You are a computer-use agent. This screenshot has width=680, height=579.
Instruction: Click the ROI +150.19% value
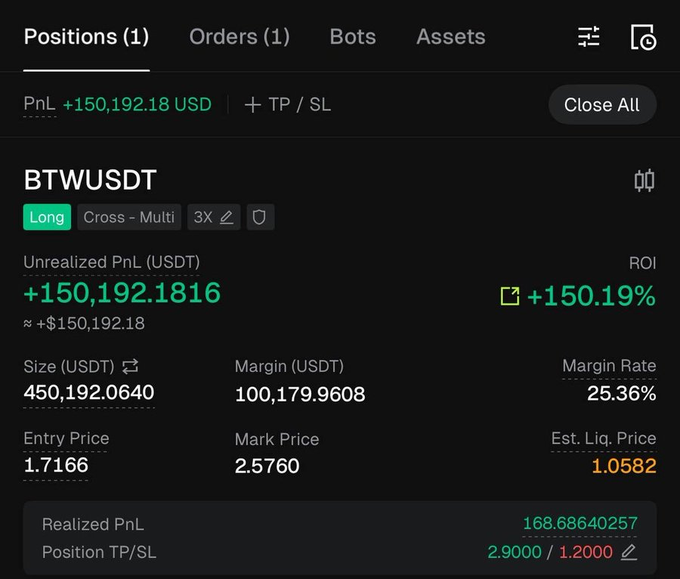(591, 296)
